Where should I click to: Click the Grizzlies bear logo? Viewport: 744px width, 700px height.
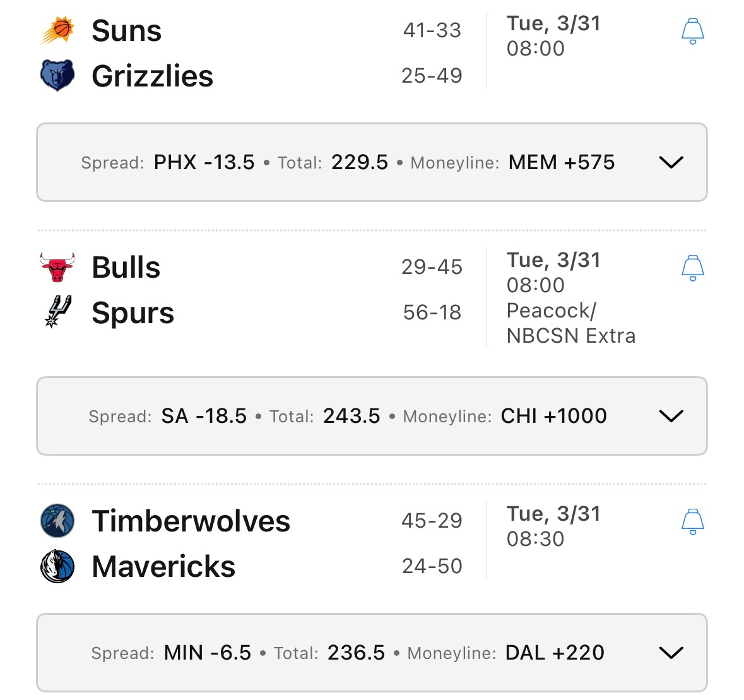[57, 74]
